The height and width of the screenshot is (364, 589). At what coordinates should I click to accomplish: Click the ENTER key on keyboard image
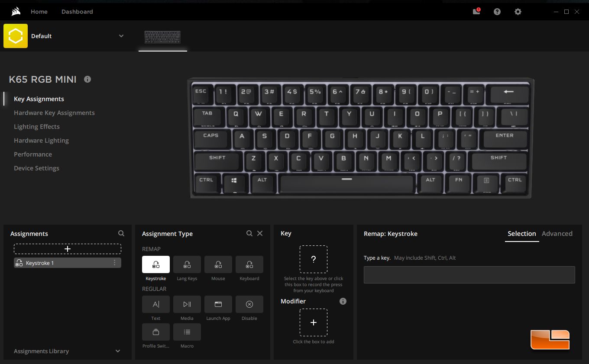pos(504,139)
